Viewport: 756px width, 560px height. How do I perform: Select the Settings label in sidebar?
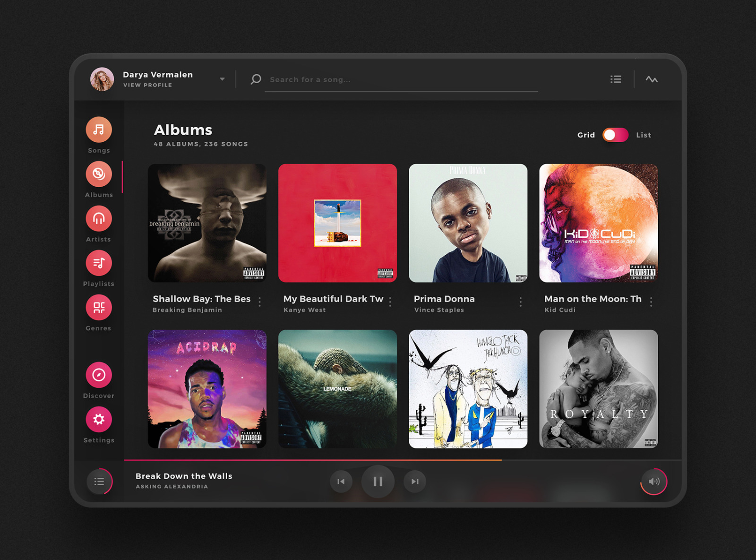pyautogui.click(x=99, y=440)
